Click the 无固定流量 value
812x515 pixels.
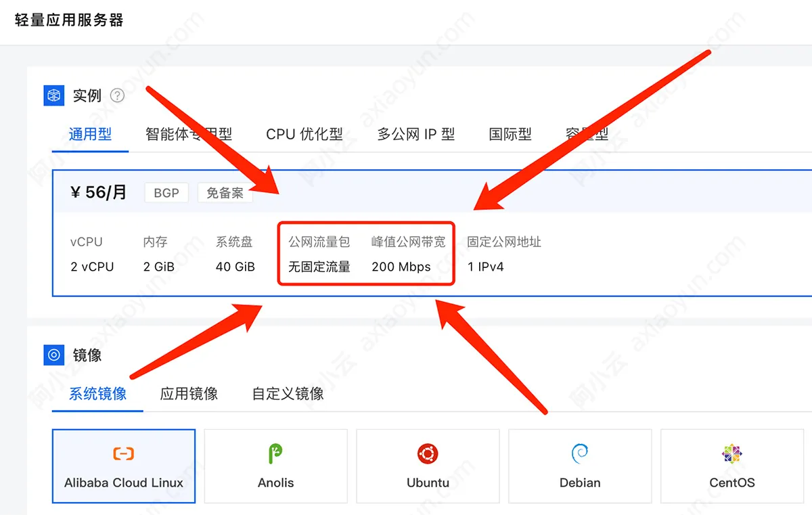coord(319,267)
